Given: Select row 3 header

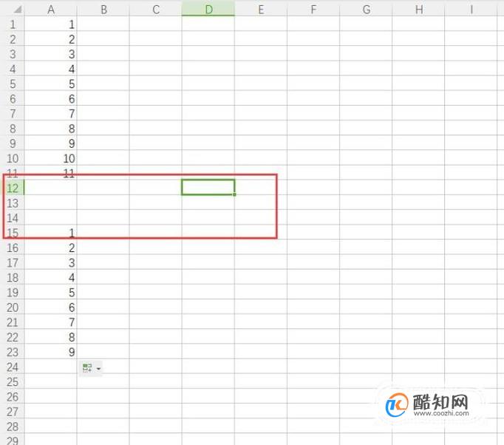Looking at the screenshot, I should click(13, 54).
